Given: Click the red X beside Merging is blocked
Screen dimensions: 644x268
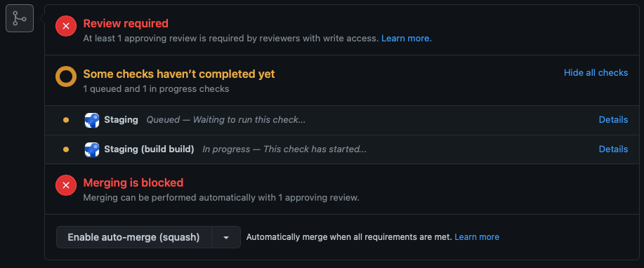Looking at the screenshot, I should 66,185.
